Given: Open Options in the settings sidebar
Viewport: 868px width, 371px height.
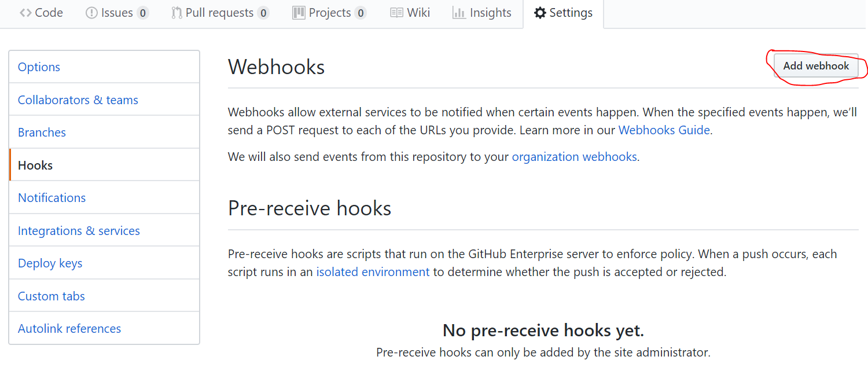Looking at the screenshot, I should [x=104, y=67].
